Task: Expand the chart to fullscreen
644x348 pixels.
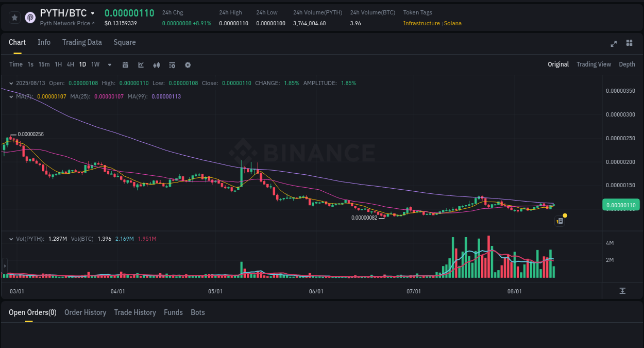Action: [x=613, y=43]
